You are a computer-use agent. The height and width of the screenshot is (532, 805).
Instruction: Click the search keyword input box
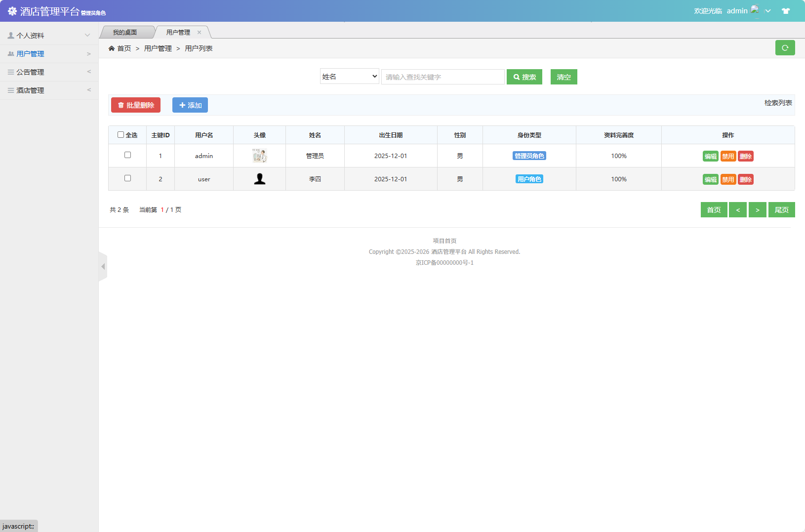coord(443,77)
